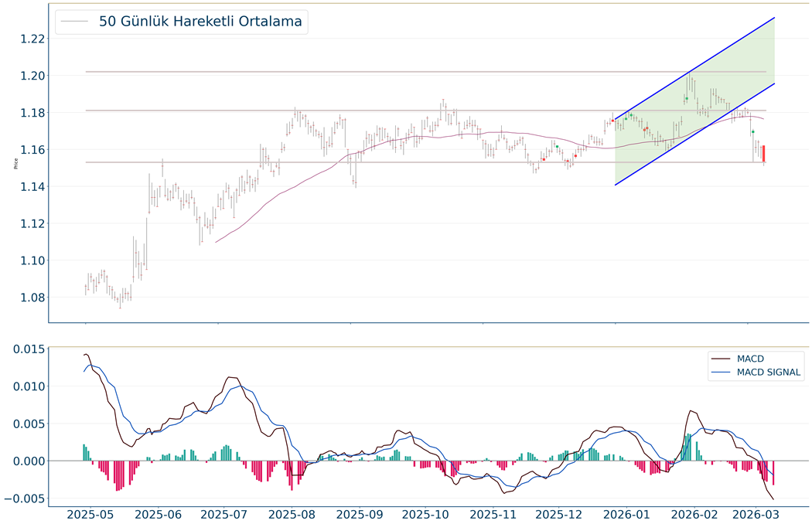The width and height of the screenshot is (812, 524).
Task: Click the blue MACD SIGNAL legend line sample
Action: click(721, 373)
